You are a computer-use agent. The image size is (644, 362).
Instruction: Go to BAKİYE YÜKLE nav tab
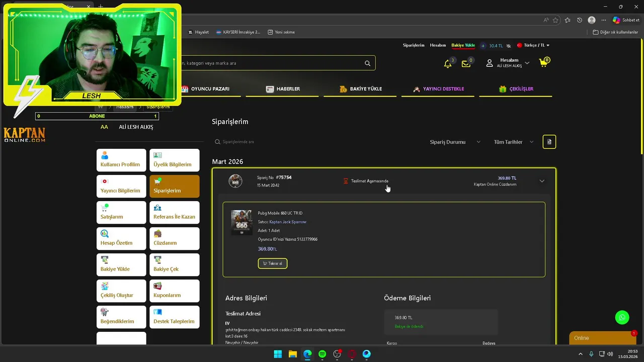[360, 89]
